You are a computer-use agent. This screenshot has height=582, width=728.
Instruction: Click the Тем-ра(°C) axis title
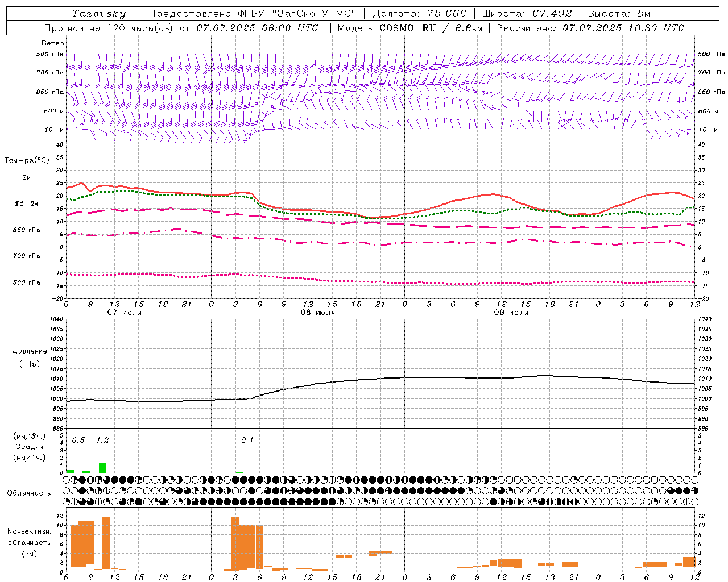[27, 161]
